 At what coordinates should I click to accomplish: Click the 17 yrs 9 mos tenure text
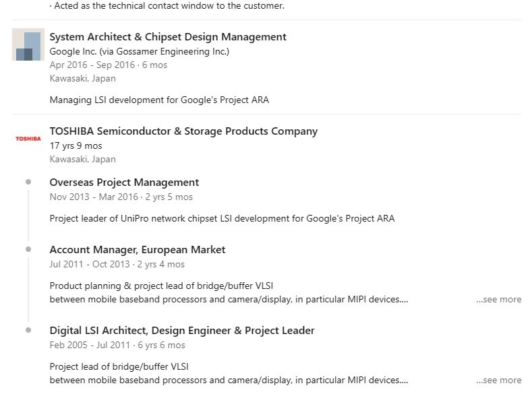(76, 145)
